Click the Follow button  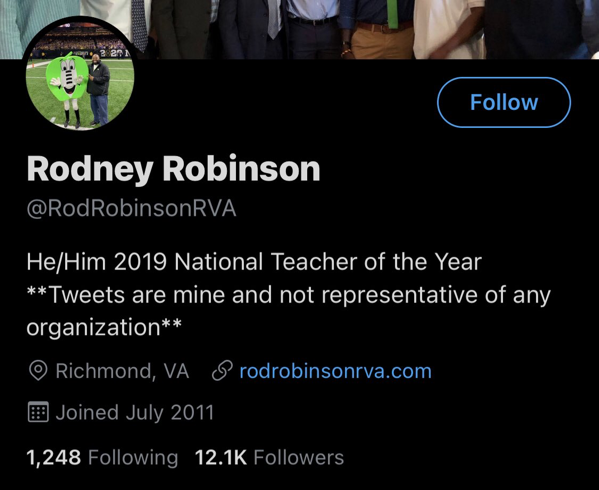[504, 102]
